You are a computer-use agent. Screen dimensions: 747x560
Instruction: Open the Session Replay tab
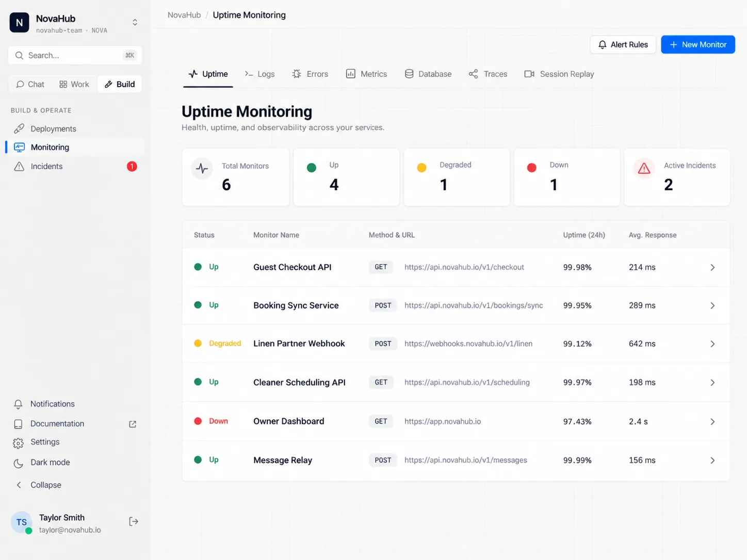tap(559, 74)
